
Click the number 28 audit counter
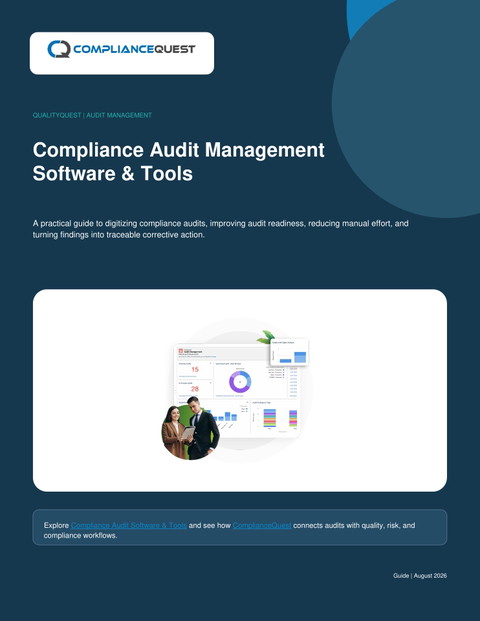195,389
